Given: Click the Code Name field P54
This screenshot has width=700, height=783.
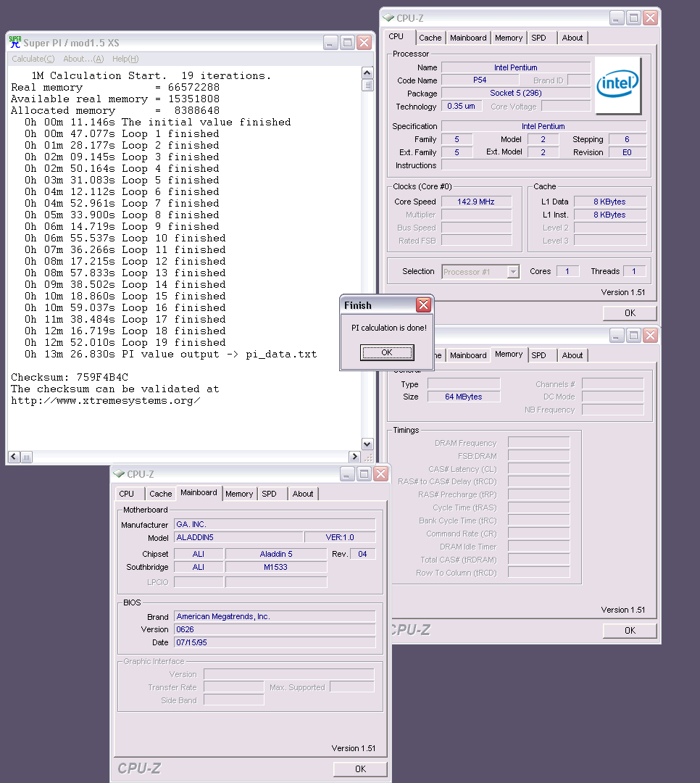Looking at the screenshot, I should [480, 80].
